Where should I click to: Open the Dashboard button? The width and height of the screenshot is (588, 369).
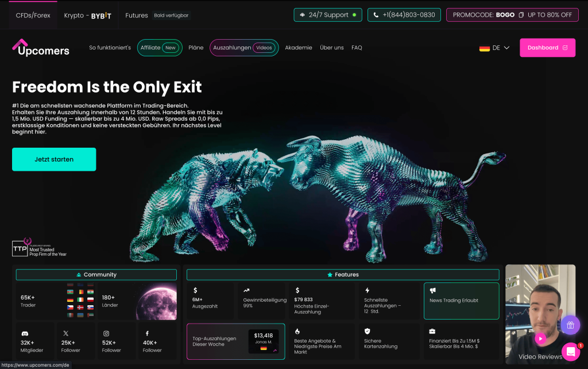click(547, 48)
